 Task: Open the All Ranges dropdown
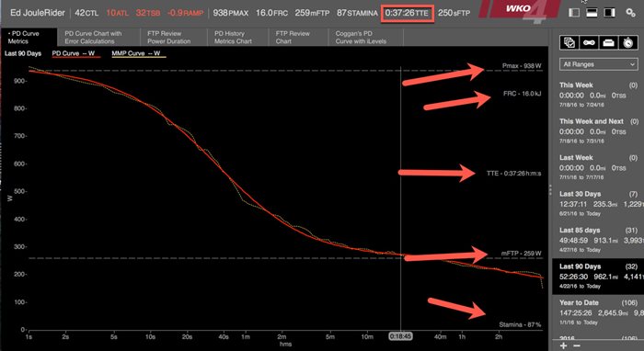click(x=598, y=64)
